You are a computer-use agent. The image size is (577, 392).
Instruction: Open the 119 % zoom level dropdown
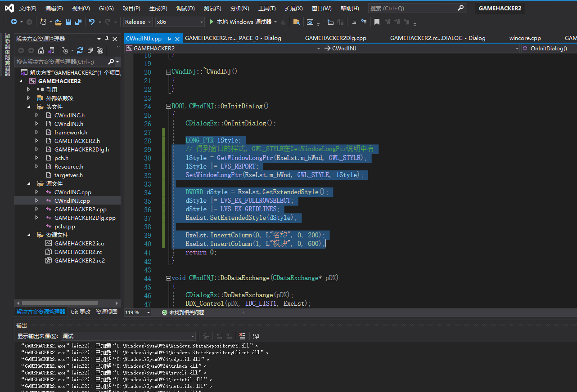click(138, 312)
